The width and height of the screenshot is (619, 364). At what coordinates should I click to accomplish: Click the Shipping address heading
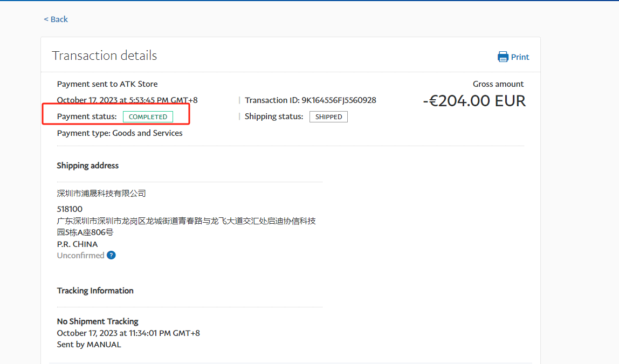[88, 166]
